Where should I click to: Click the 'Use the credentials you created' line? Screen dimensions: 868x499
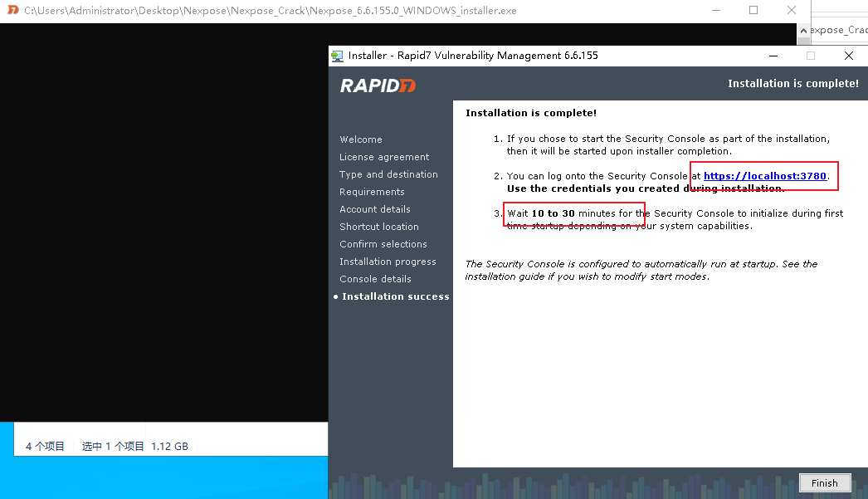646,188
